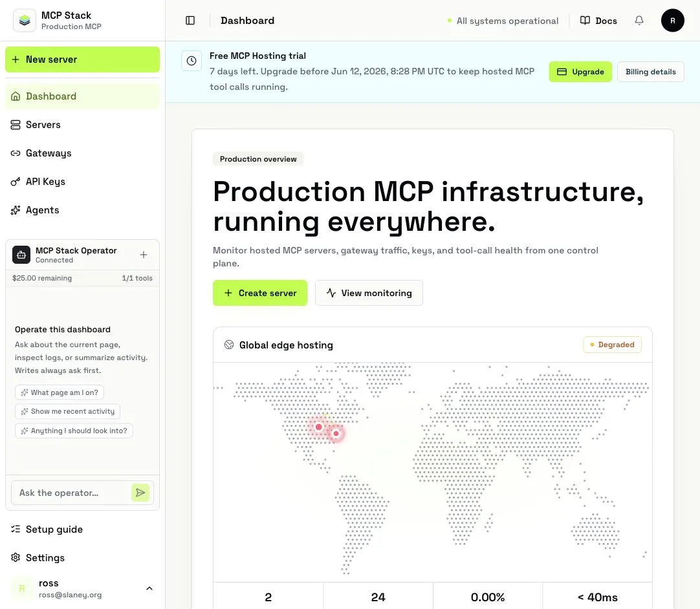Open the Agents page
This screenshot has width=700, height=609.
tap(82, 210)
